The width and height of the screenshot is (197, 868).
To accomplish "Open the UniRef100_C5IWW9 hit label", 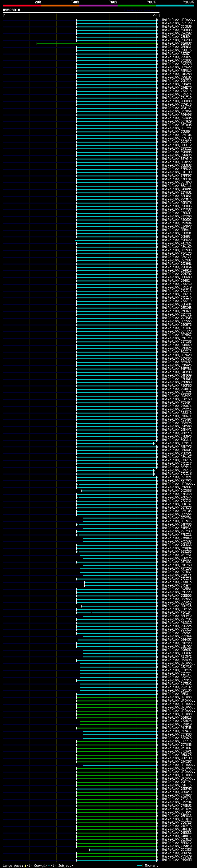I will point(177,26).
